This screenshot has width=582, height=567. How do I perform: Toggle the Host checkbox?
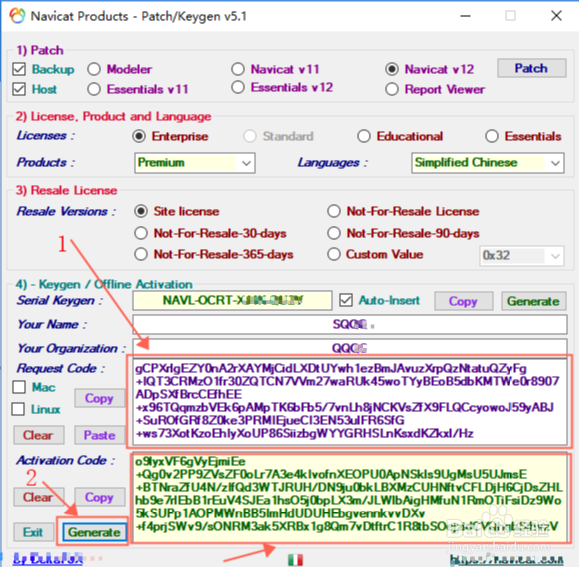coord(19,89)
